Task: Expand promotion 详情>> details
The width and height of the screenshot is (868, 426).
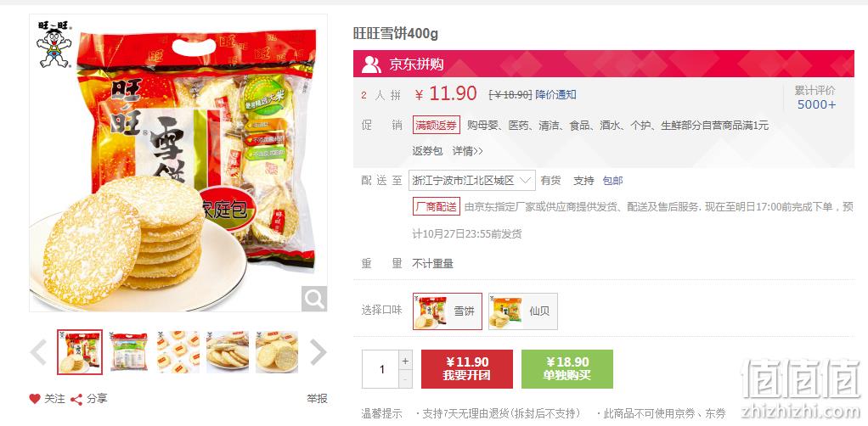Action: tap(468, 150)
